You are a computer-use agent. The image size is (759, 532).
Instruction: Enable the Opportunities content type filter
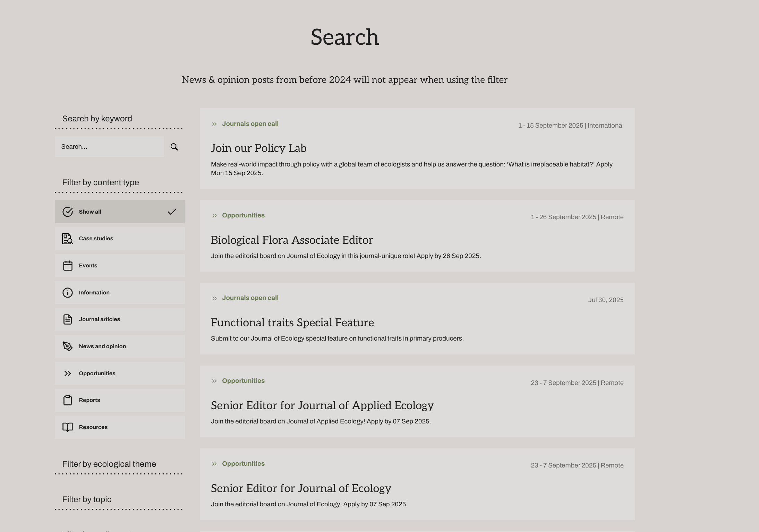pos(119,374)
